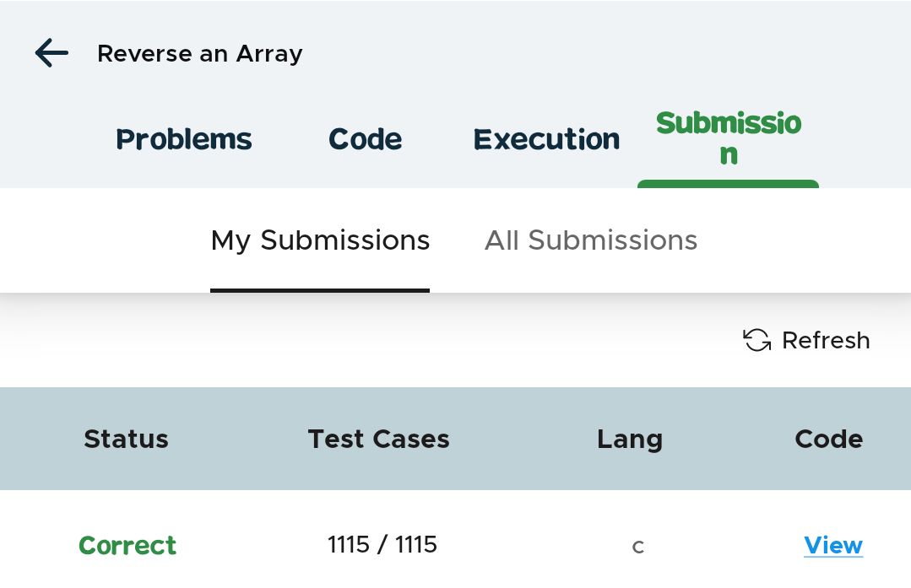Select the Correct status entry
911x588 pixels.
click(127, 546)
